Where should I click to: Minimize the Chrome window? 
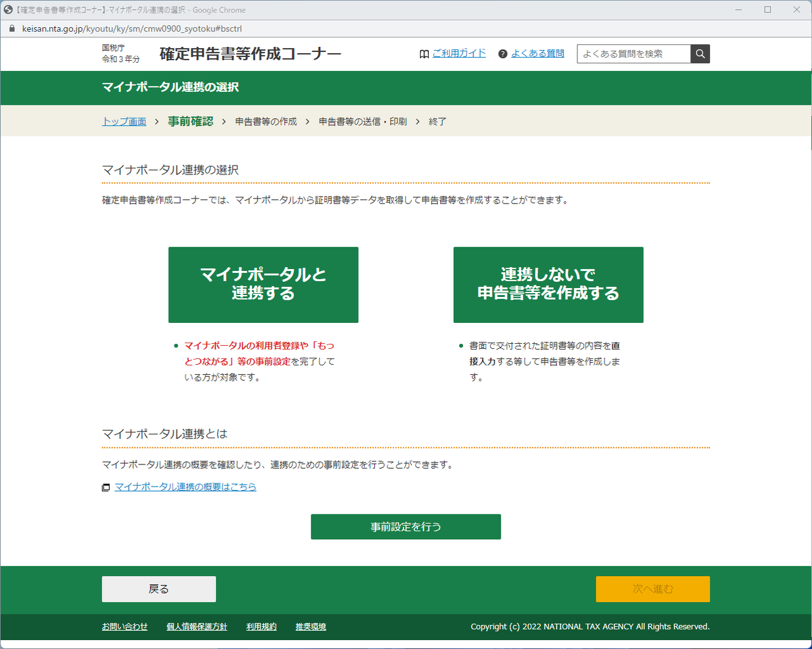[x=738, y=10]
